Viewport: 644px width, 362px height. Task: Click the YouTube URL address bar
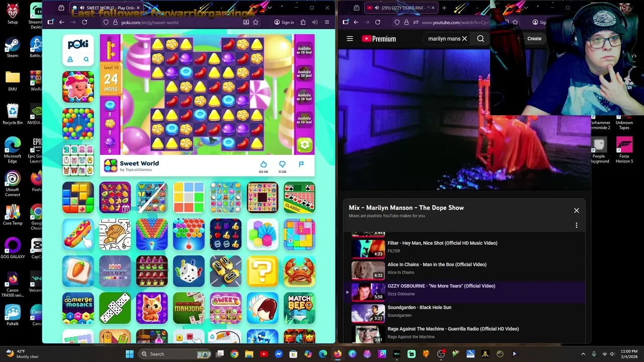[x=455, y=22]
